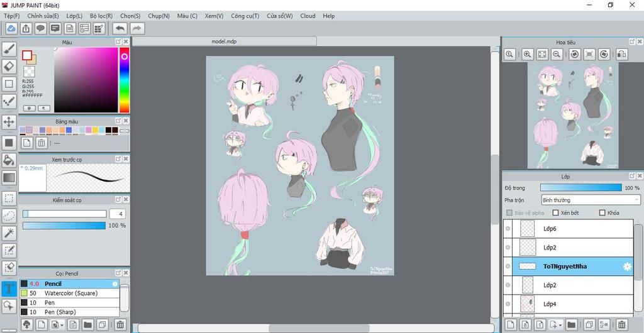Toggle visibility of Lớp4 layer
644x333 pixels.
[508, 304]
